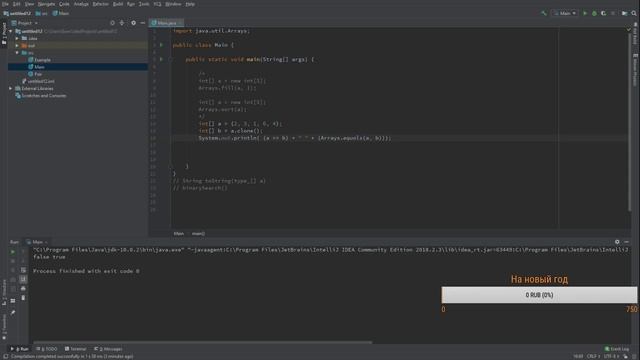Image resolution: width=640 pixels, height=360 pixels.
Task: Expand the .idea folder node
Action: click(17, 38)
